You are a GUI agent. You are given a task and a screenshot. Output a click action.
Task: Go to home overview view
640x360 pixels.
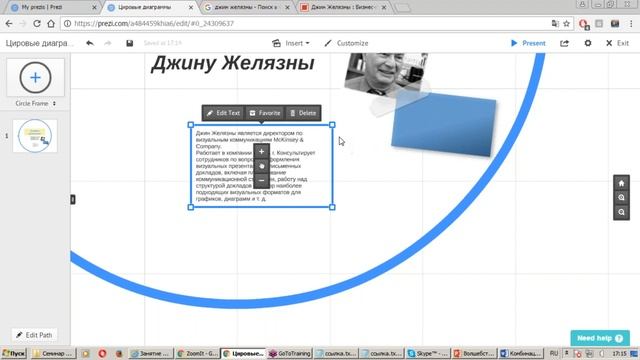click(x=621, y=183)
